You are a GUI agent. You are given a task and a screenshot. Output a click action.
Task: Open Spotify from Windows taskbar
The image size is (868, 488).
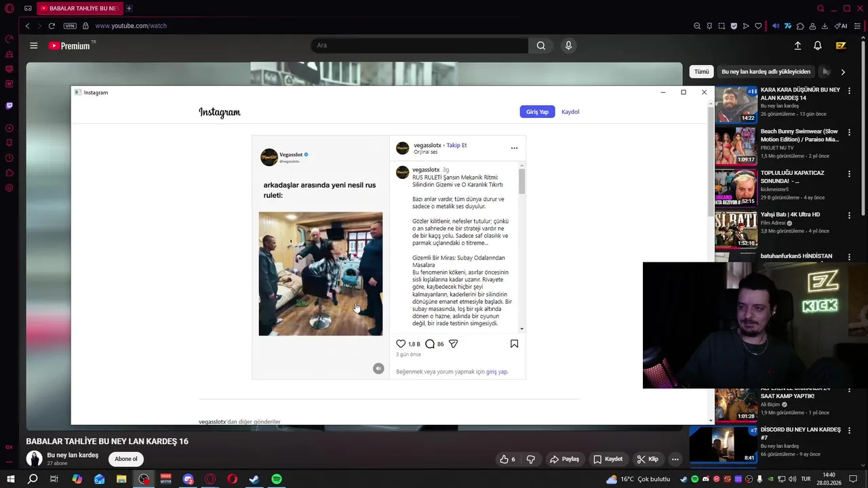[277, 479]
